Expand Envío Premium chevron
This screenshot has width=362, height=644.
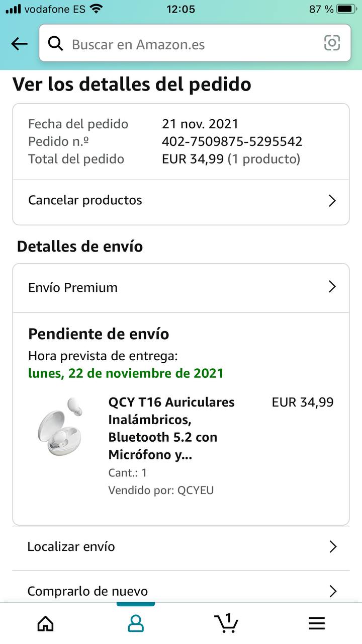332,287
